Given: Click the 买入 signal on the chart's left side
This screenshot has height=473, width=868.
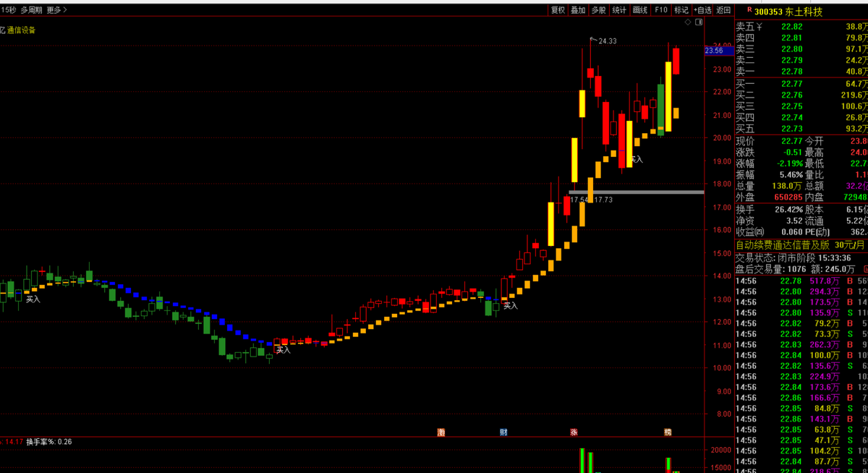Looking at the screenshot, I should pyautogui.click(x=33, y=299).
